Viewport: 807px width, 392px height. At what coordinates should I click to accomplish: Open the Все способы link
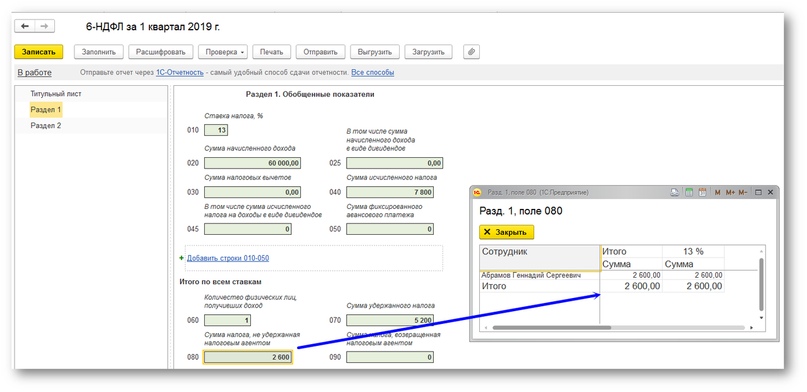[373, 73]
